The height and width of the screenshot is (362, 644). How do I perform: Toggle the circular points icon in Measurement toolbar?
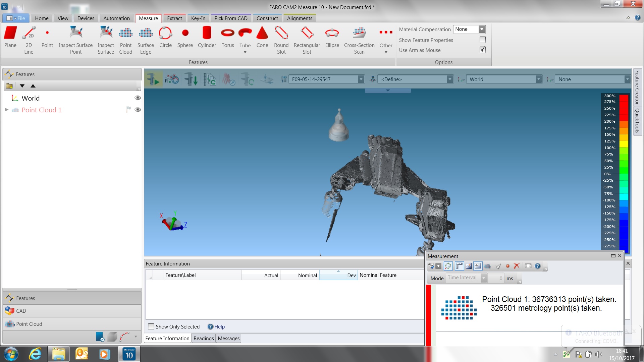coord(448,266)
